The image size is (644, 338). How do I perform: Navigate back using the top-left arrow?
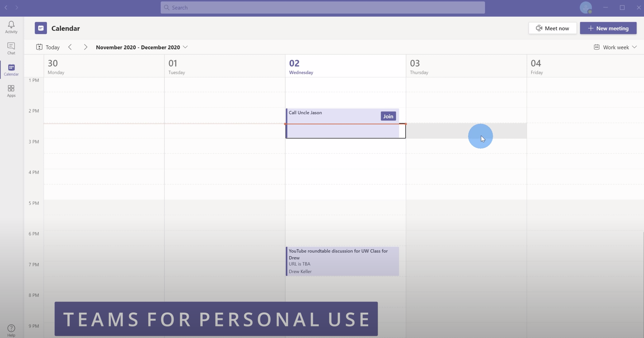(x=6, y=7)
